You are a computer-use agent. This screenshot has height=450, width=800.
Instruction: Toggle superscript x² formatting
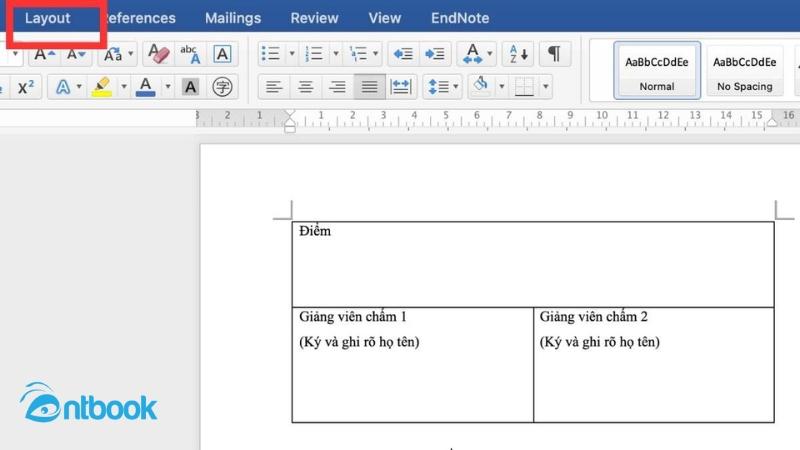click(x=26, y=87)
